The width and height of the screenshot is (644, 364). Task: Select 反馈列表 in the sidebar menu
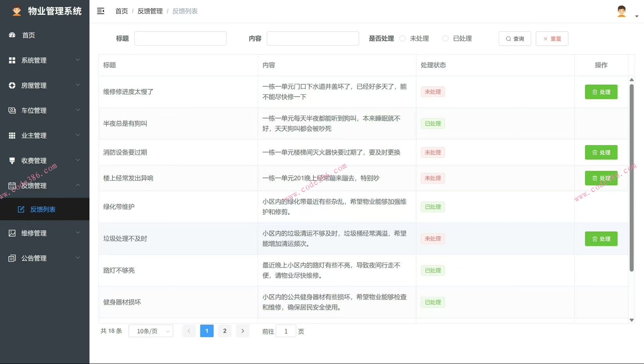point(43,209)
